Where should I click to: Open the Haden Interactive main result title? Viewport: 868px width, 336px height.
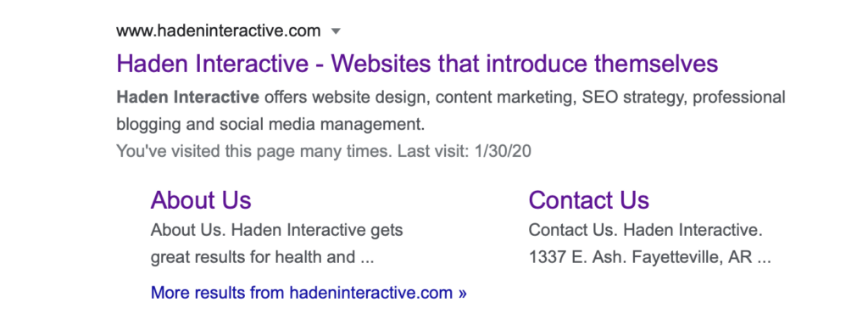click(x=417, y=64)
